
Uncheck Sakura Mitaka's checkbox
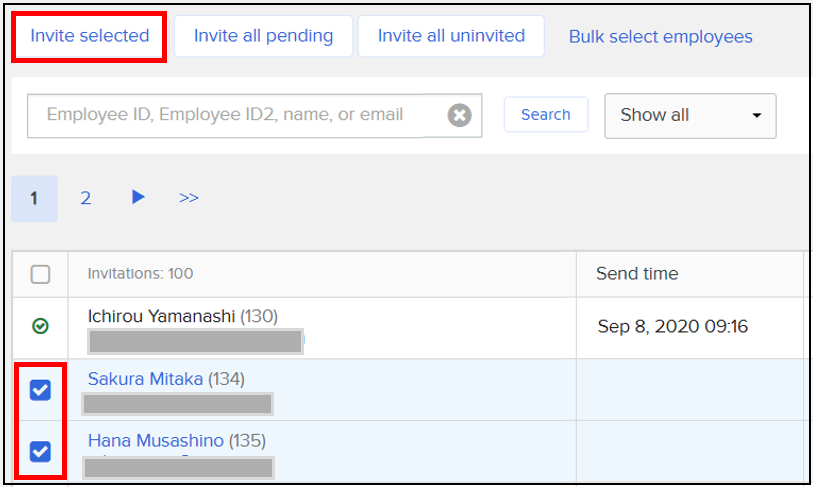click(x=40, y=390)
